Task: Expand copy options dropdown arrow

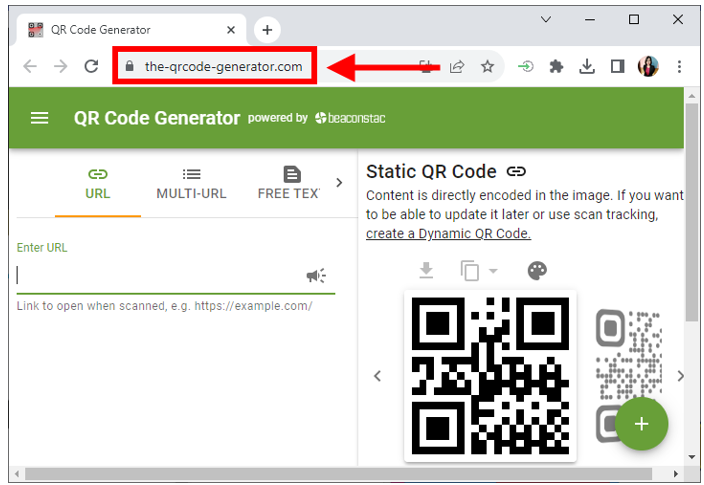Action: 493,271
